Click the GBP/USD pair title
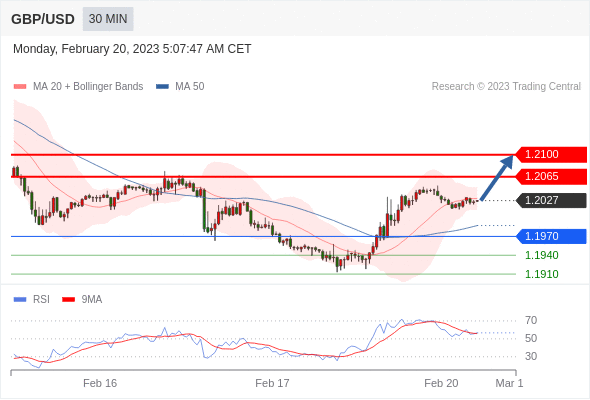Screen dimensions: 590x400 (x=43, y=19)
